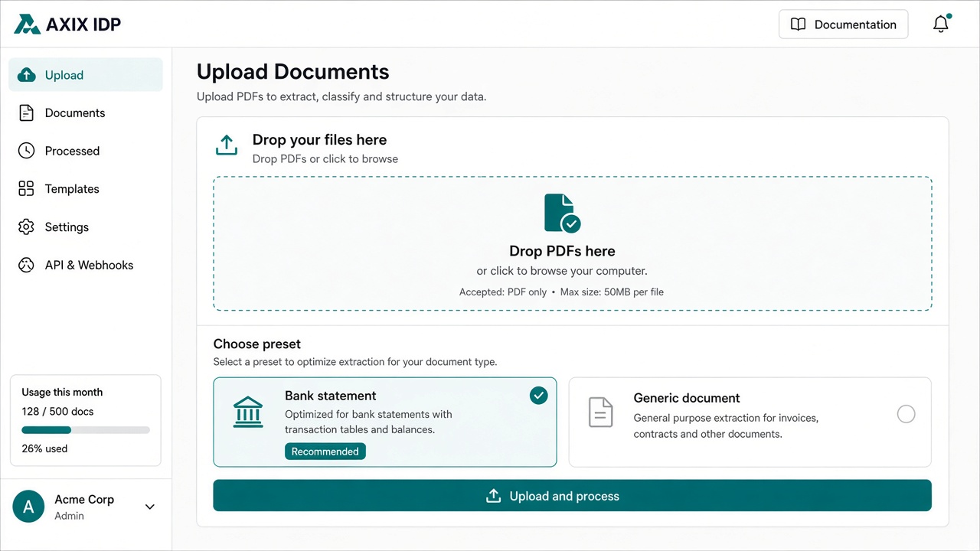Click the bank building icon

coord(247,412)
